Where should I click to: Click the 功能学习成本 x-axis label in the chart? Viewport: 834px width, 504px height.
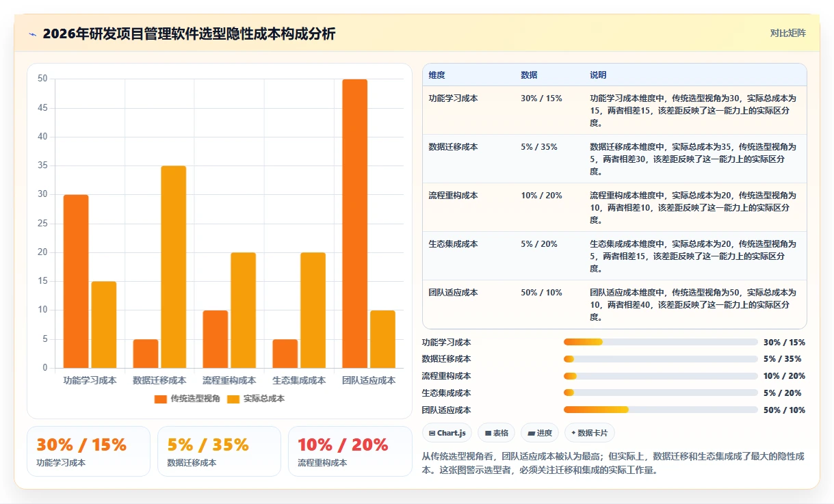coord(90,380)
